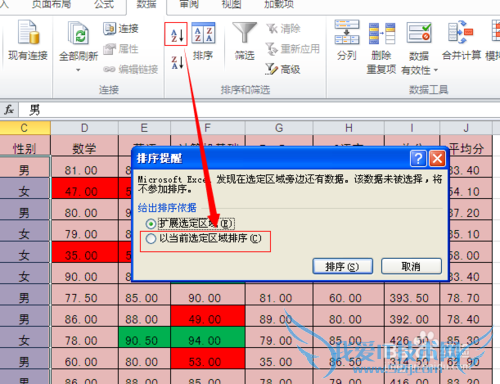Click the Properties (属性) item
Image resolution: width=500 pixels, height=384 pixels.
tap(121, 49)
